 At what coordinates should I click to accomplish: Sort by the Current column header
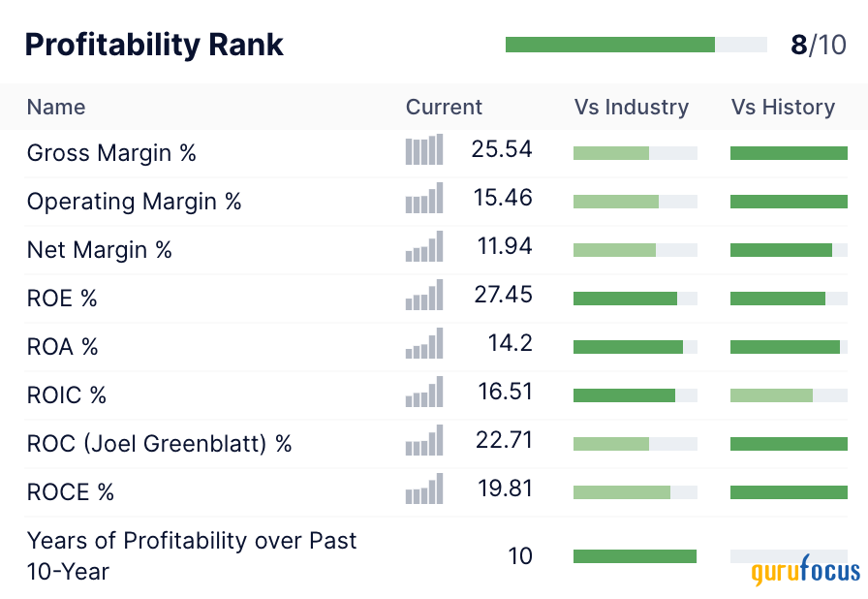tap(444, 107)
